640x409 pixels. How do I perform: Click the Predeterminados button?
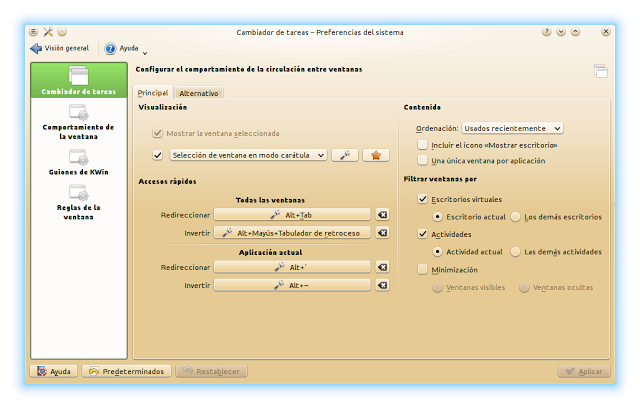[126, 371]
